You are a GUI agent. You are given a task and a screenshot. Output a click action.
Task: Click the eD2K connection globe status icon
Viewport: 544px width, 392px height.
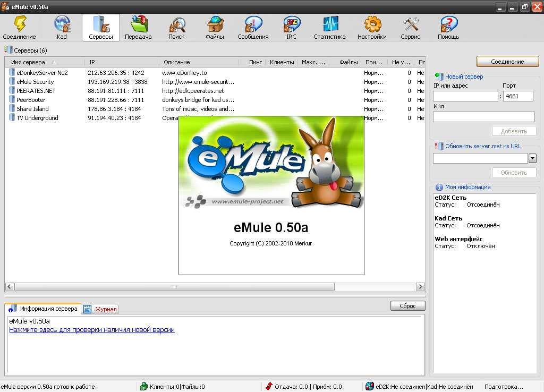pos(370,386)
